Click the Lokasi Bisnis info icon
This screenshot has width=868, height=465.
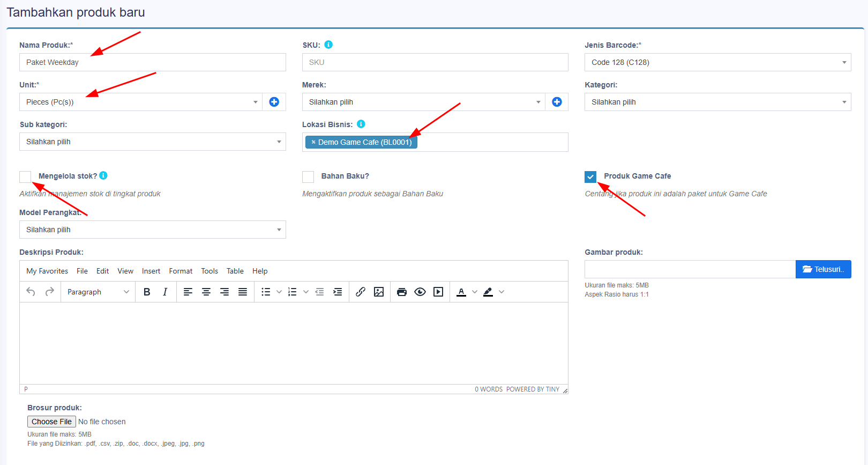click(x=361, y=124)
